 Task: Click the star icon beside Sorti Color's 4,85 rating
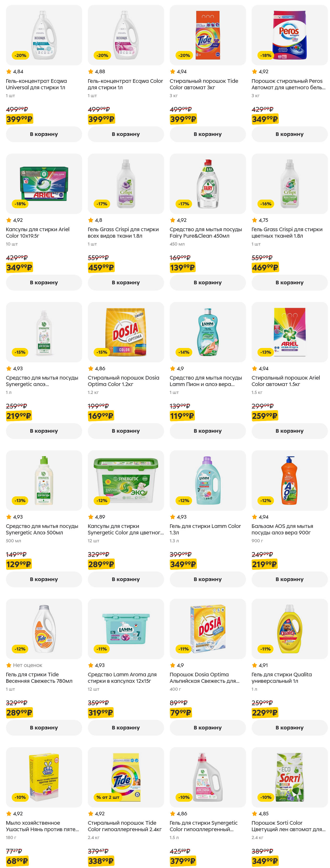pyautogui.click(x=255, y=813)
